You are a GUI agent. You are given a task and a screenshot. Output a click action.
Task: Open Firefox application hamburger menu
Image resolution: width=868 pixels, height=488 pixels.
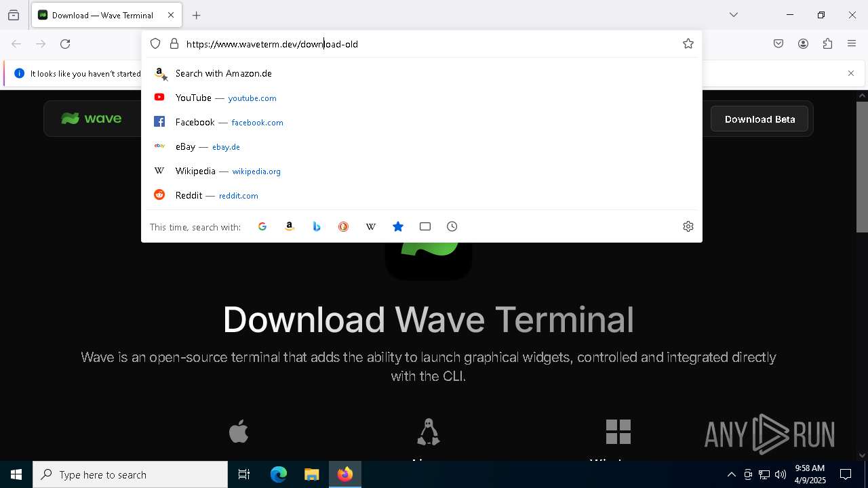point(852,44)
